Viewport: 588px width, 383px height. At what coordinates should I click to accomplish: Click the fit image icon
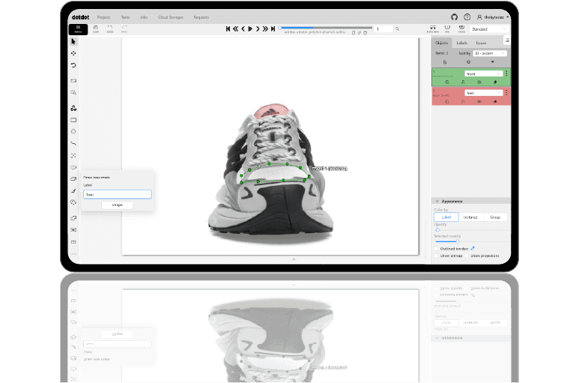[x=73, y=81]
